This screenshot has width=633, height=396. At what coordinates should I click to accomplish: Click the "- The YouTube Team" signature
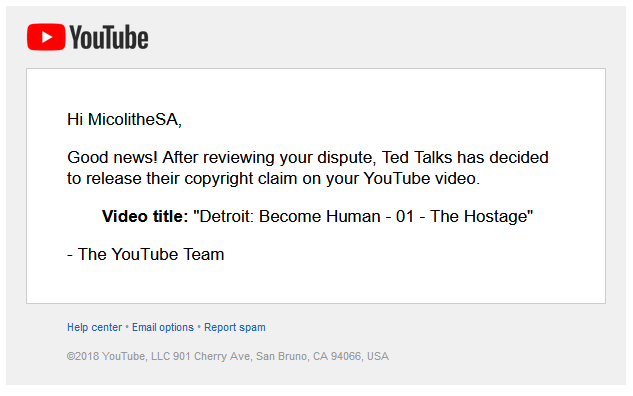tap(145, 254)
